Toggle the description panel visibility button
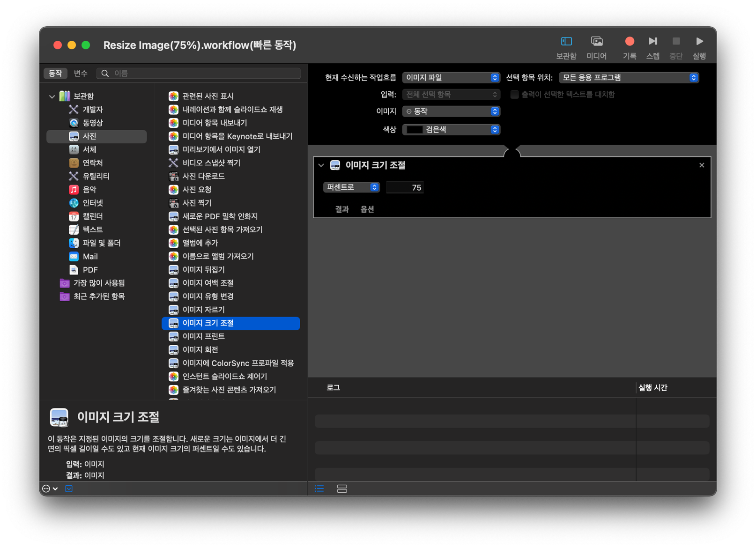756x548 pixels. point(69,489)
